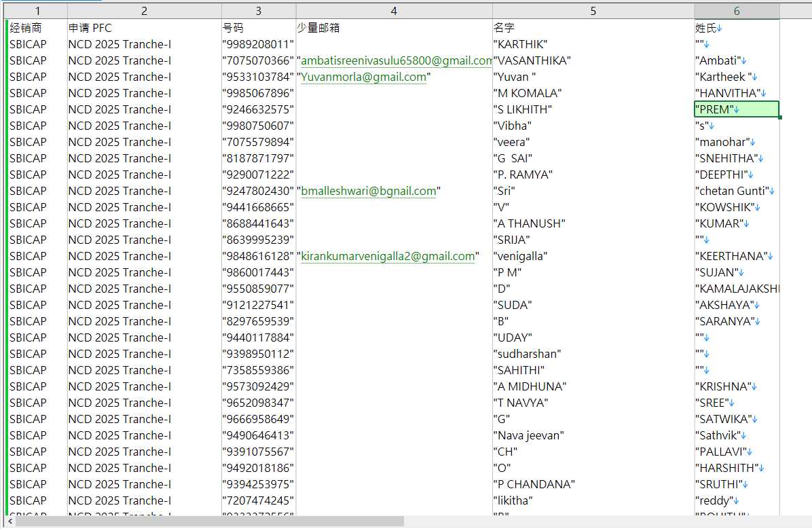Screen dimensions: 812x529
Task: Select column header 1
Action: pyautogui.click(x=37, y=11)
